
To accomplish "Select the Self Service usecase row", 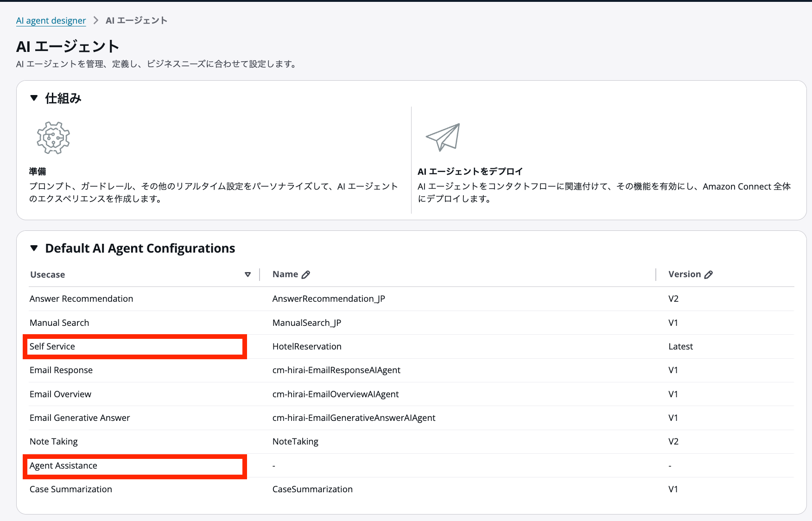I will point(52,346).
